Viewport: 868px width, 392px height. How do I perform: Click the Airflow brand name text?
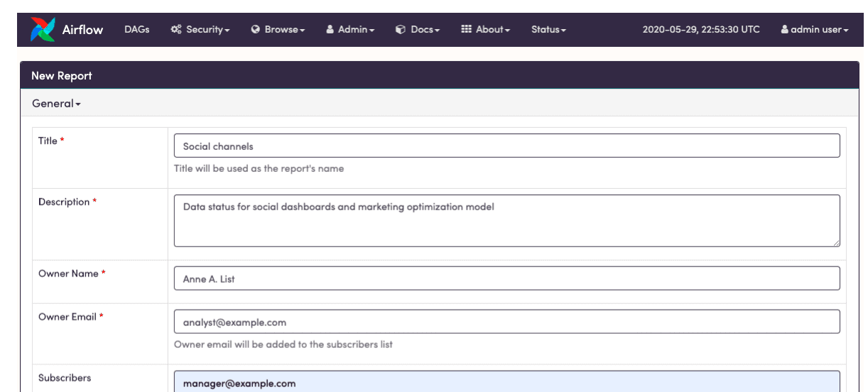click(x=82, y=29)
